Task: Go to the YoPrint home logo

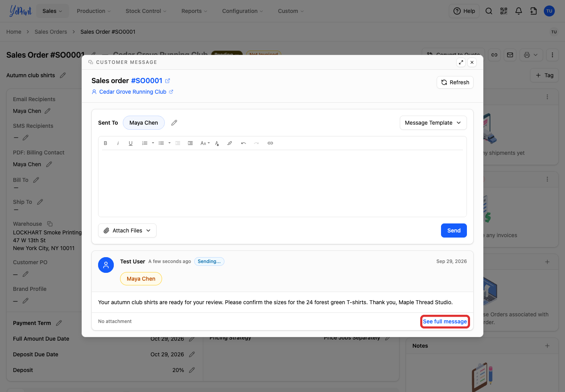Action: pos(20,11)
